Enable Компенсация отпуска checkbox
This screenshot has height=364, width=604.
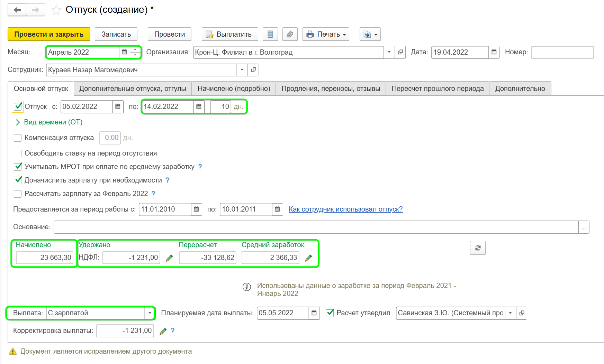click(x=18, y=138)
